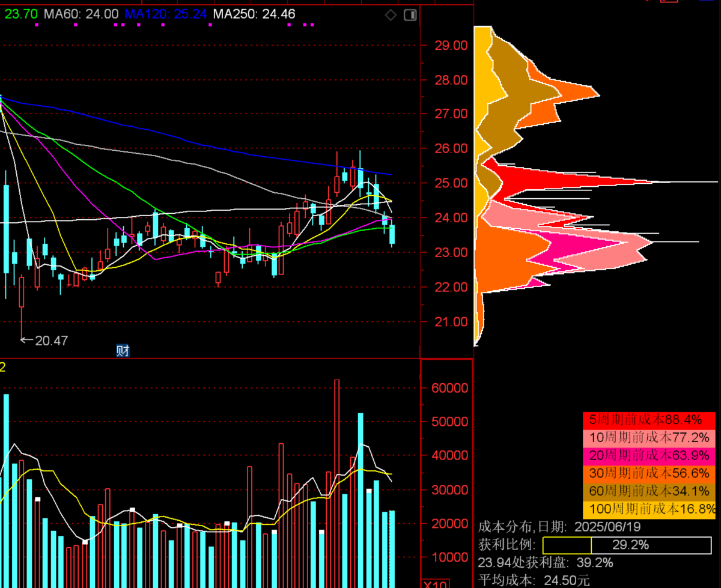Screen dimensions: 721x588
Task: Click the 获利比例 29.2% progress bar
Action: point(627,545)
